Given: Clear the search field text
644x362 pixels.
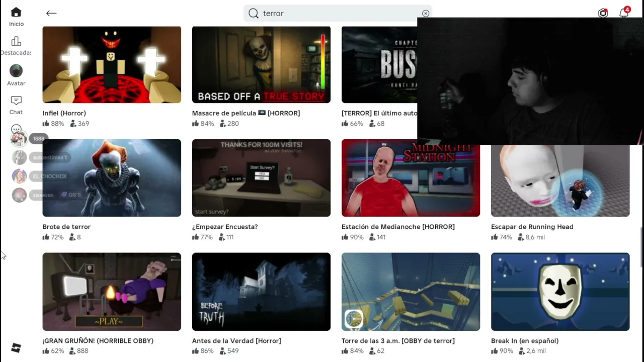Looking at the screenshot, I should click(x=426, y=14).
